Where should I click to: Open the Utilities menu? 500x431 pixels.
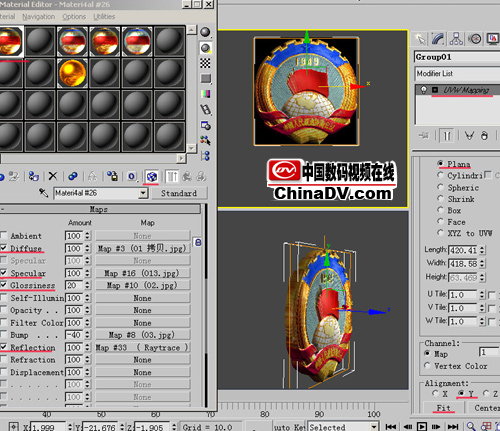click(x=104, y=17)
